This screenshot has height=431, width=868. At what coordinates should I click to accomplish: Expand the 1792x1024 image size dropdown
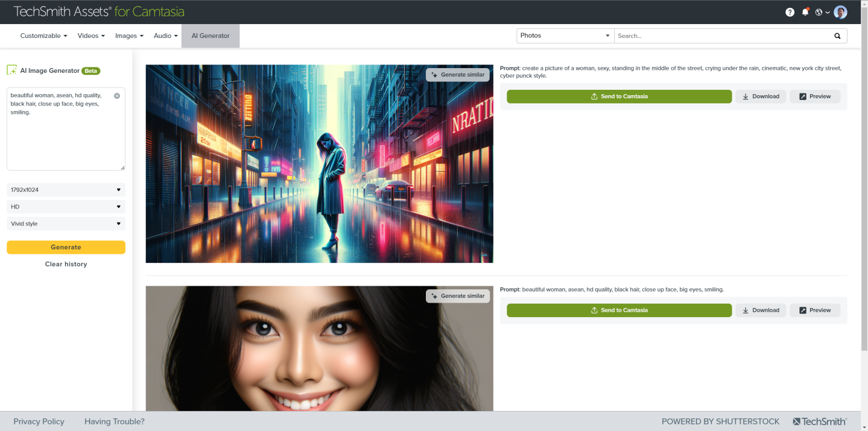[66, 189]
